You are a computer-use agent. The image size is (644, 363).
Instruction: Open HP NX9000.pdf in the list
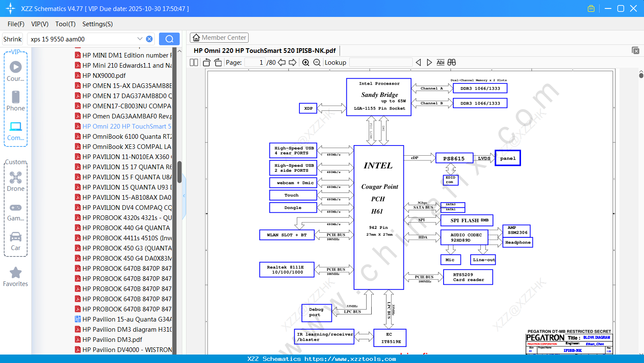click(104, 76)
